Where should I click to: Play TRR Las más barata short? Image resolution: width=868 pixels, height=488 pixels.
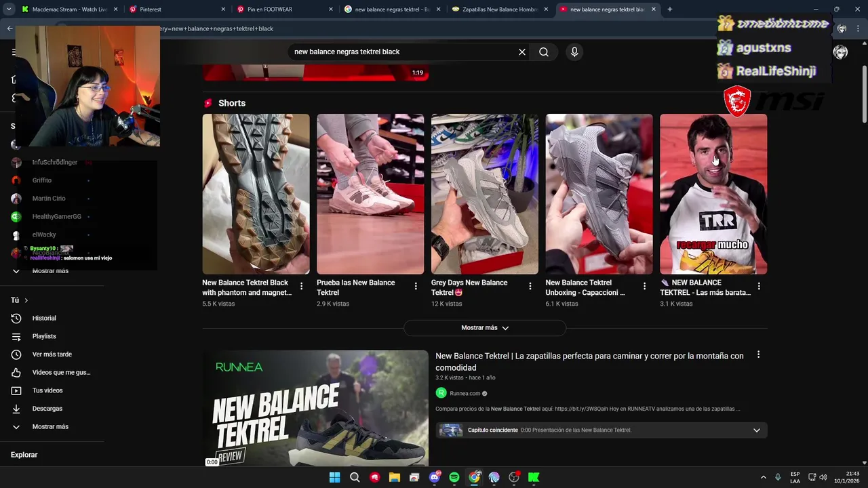pos(713,194)
